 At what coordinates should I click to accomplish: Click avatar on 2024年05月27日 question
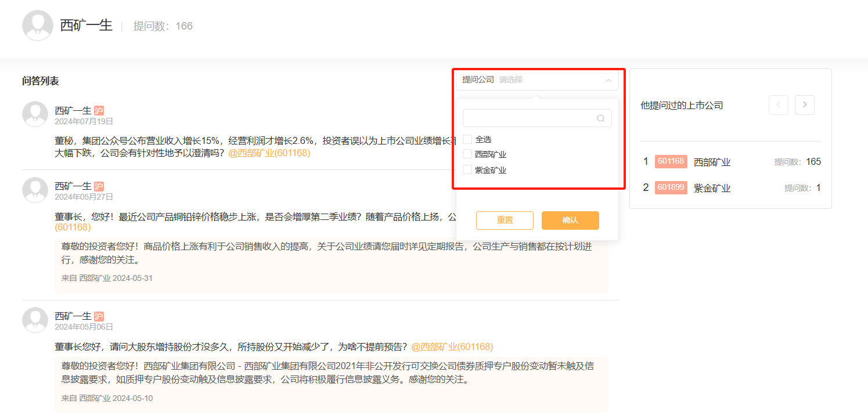[x=35, y=189]
